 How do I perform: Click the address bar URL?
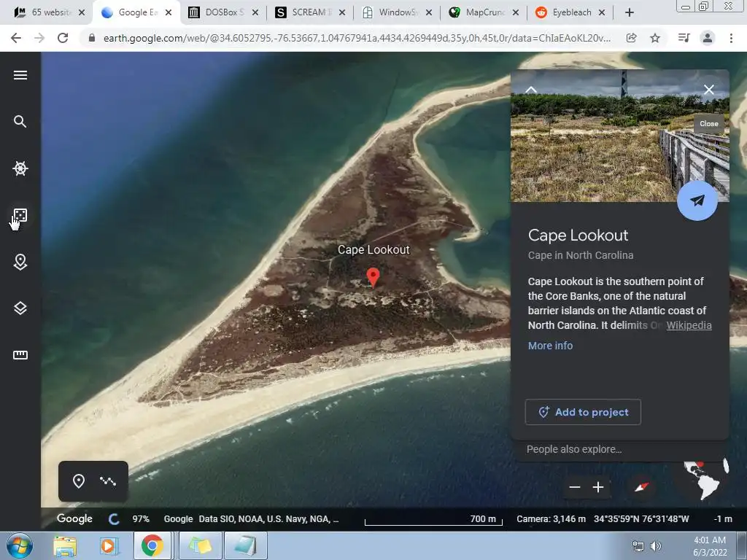click(x=356, y=38)
